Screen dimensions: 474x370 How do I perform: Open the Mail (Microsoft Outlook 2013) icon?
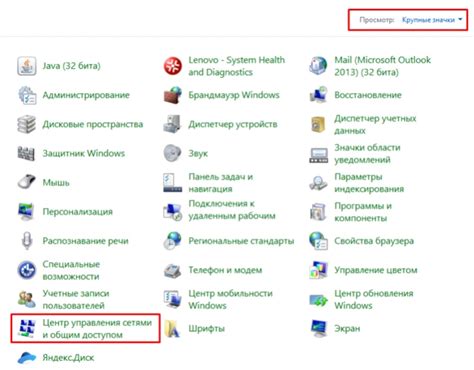(318, 66)
